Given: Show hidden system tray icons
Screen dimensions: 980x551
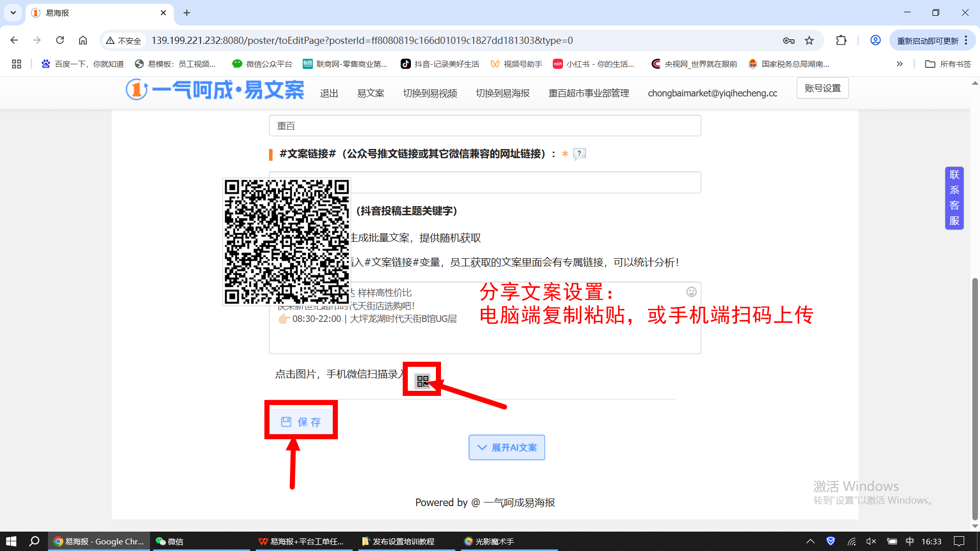Looking at the screenshot, I should tap(811, 541).
